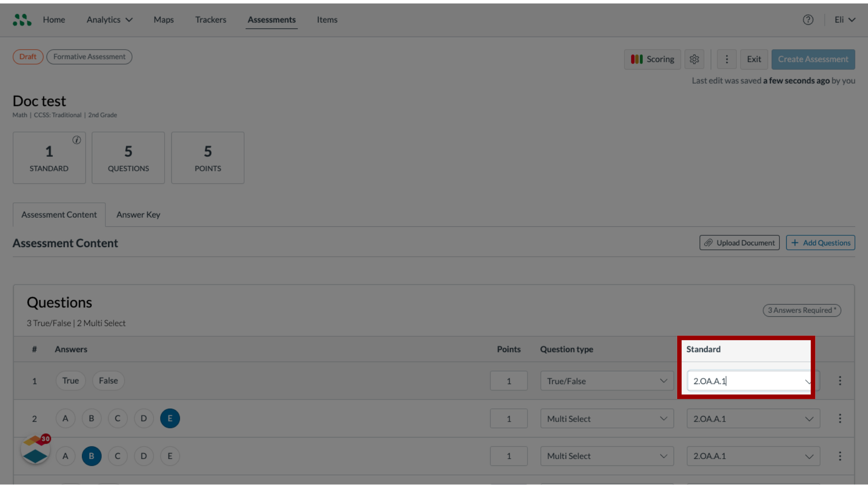
Task: Open Assessments in navigation
Action: click(x=272, y=20)
